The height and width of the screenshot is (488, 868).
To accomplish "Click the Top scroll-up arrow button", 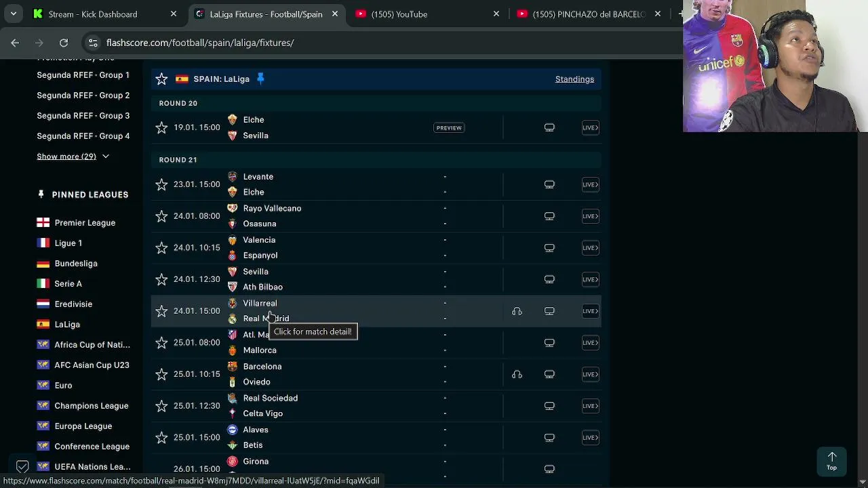I will [x=831, y=461].
